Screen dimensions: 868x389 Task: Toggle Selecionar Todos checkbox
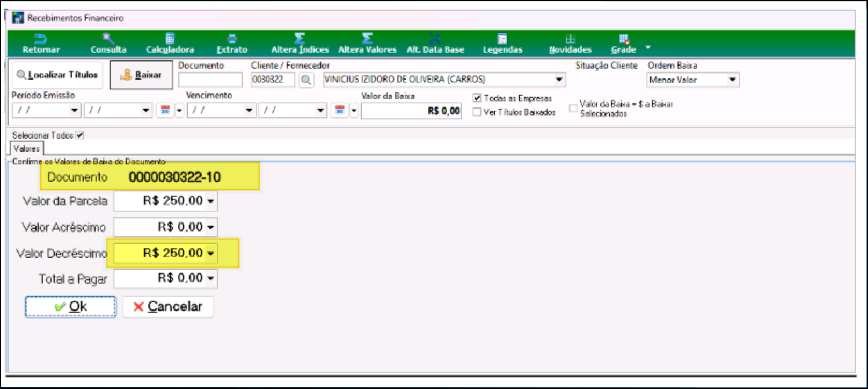coord(80,135)
